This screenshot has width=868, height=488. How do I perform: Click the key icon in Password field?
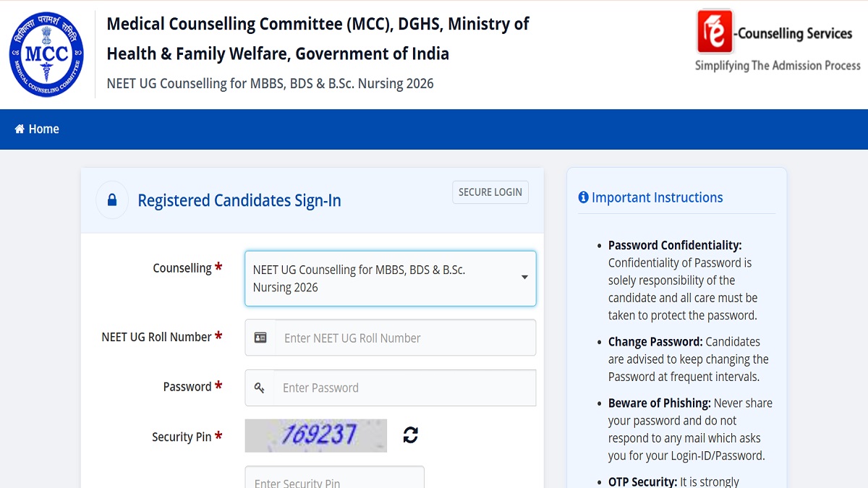260,388
